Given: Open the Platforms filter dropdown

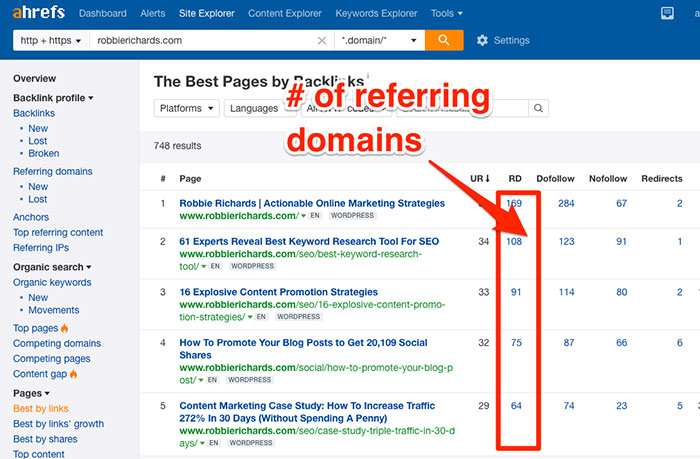Looking at the screenshot, I should 187,108.
